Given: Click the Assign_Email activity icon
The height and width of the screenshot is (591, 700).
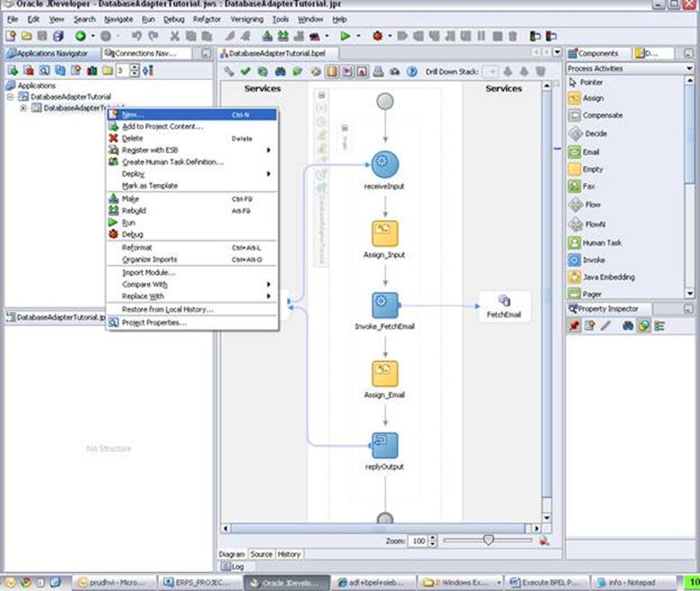Looking at the screenshot, I should (x=385, y=374).
